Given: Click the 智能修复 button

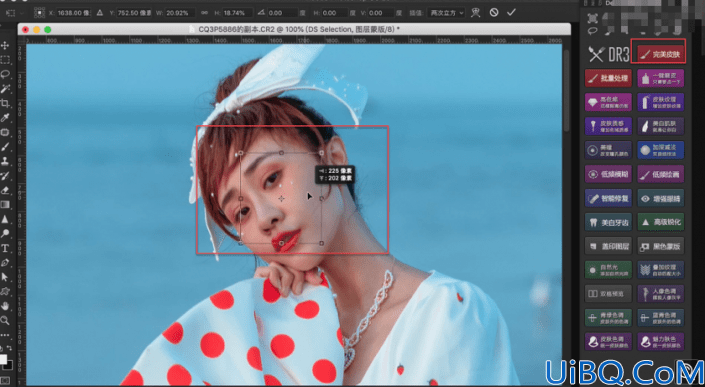Looking at the screenshot, I should [x=608, y=198].
